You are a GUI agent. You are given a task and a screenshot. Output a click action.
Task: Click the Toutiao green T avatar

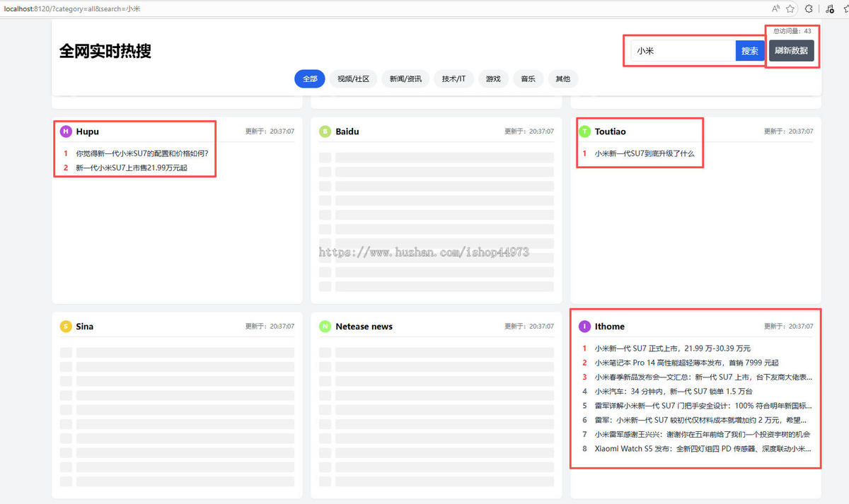(x=584, y=131)
